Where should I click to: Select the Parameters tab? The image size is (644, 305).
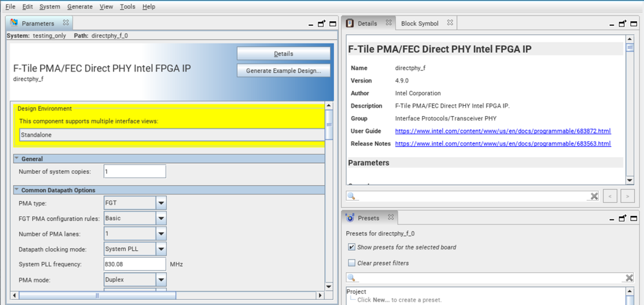(38, 23)
